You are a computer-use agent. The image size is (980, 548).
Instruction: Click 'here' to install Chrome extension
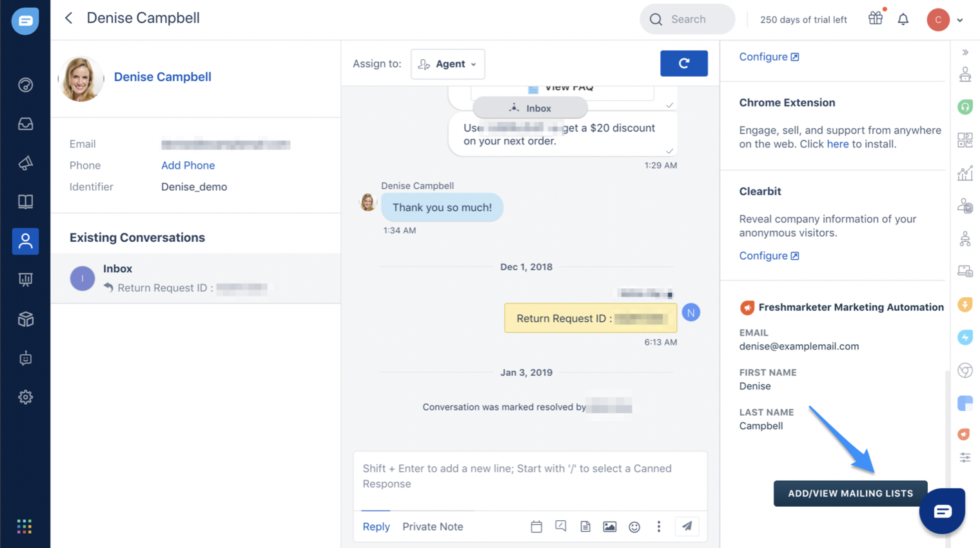pyautogui.click(x=838, y=144)
